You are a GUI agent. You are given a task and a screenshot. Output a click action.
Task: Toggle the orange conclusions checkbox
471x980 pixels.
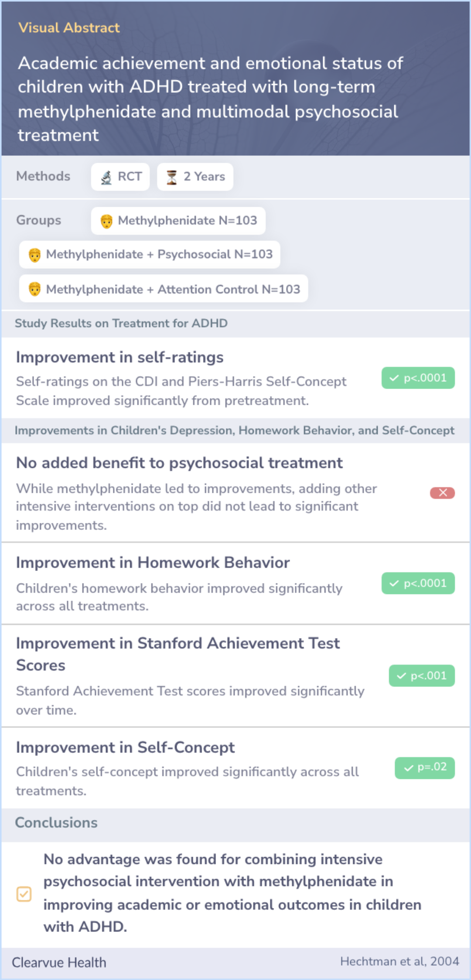coord(24,894)
